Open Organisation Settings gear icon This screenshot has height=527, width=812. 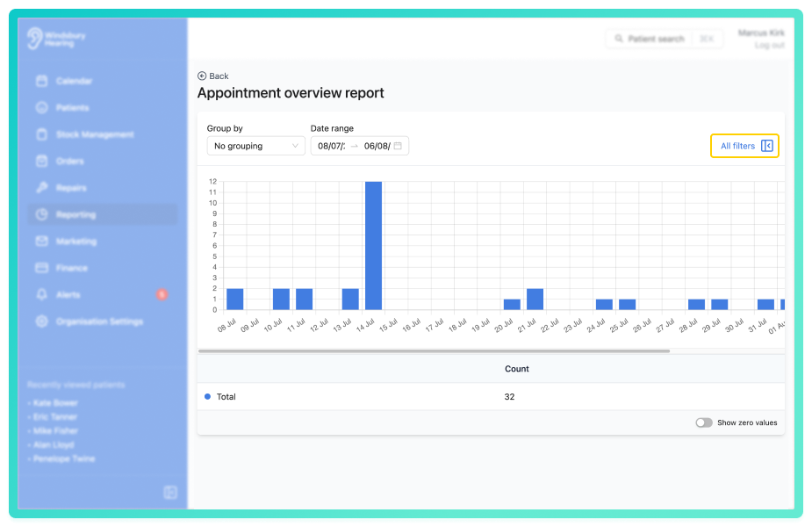coord(42,321)
